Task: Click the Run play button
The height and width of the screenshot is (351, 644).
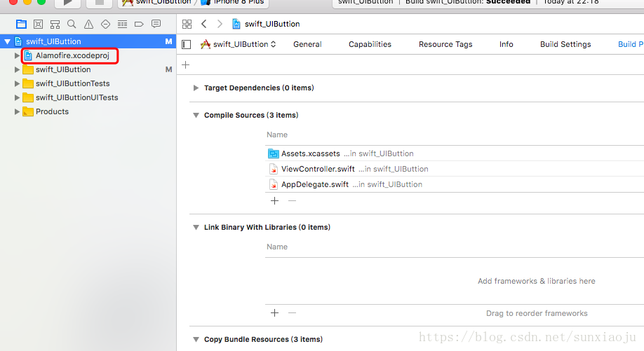Action: click(x=67, y=3)
